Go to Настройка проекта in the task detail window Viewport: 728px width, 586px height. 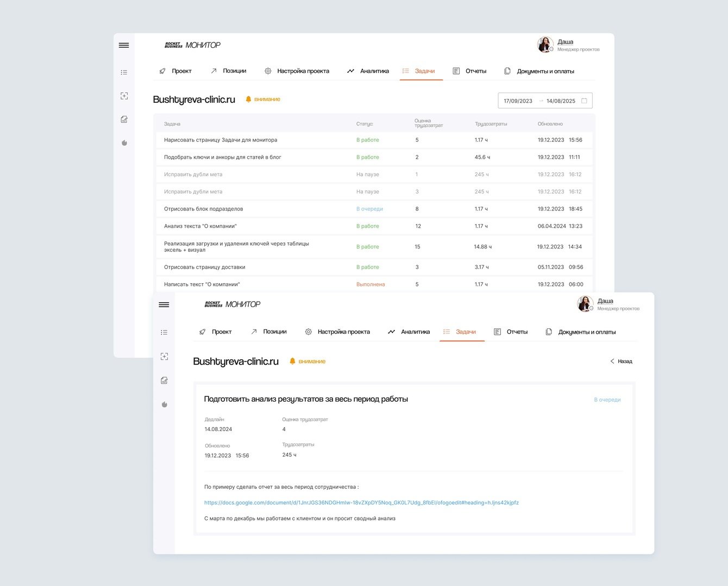coord(337,332)
